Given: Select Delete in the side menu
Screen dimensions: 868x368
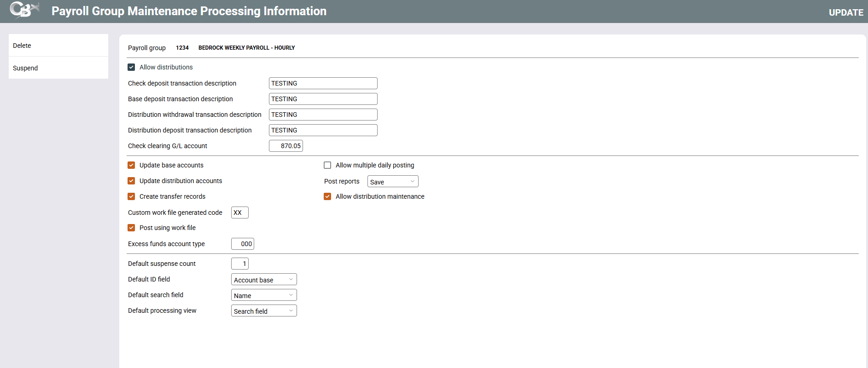Looking at the screenshot, I should tap(22, 46).
